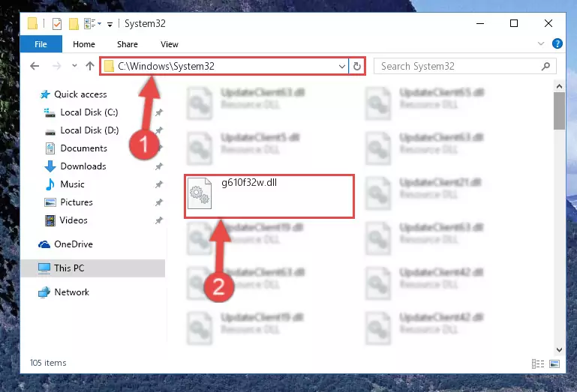Switch to Large icons view in status bar
577x392 pixels.
554,364
